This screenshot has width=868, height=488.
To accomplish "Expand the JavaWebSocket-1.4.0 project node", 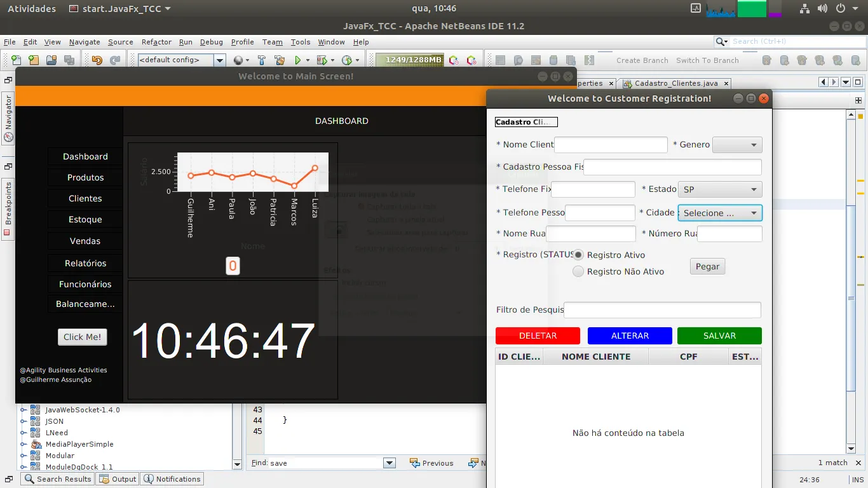I will (24, 410).
